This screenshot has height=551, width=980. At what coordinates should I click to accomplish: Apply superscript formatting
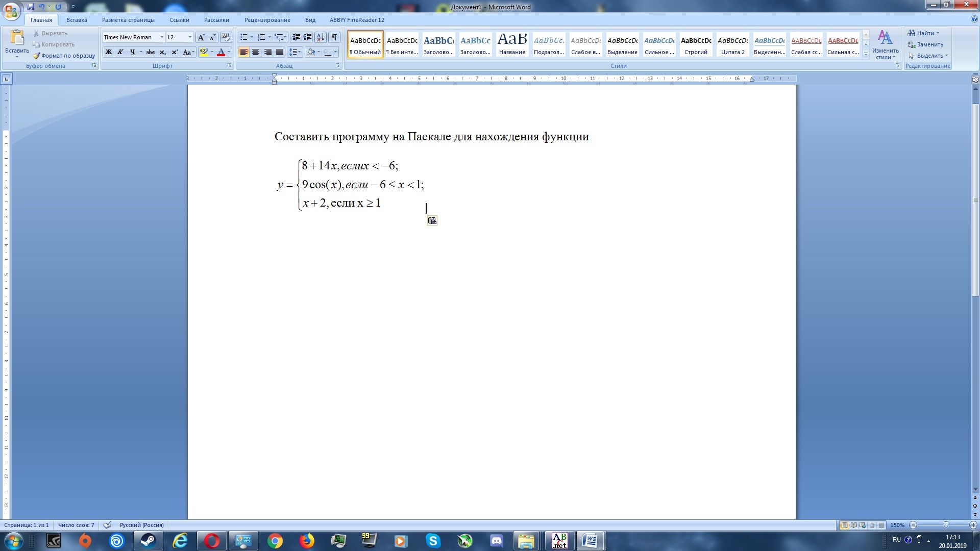pyautogui.click(x=175, y=52)
